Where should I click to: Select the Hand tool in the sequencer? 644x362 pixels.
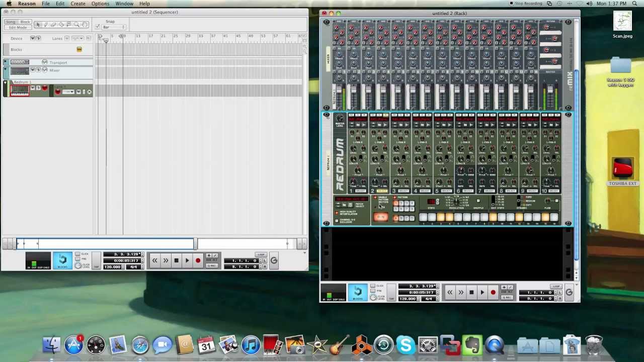coord(85,24)
